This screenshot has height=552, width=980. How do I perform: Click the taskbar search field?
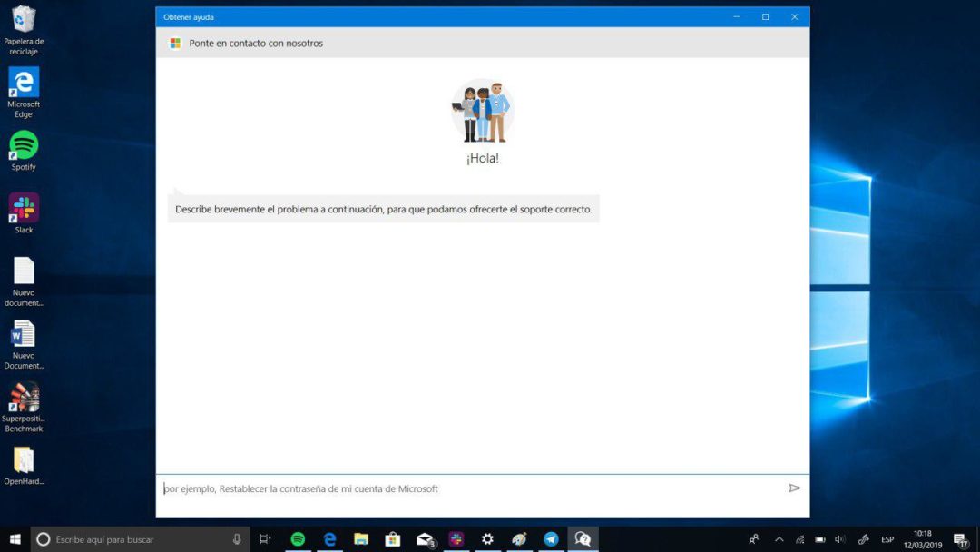pos(140,539)
